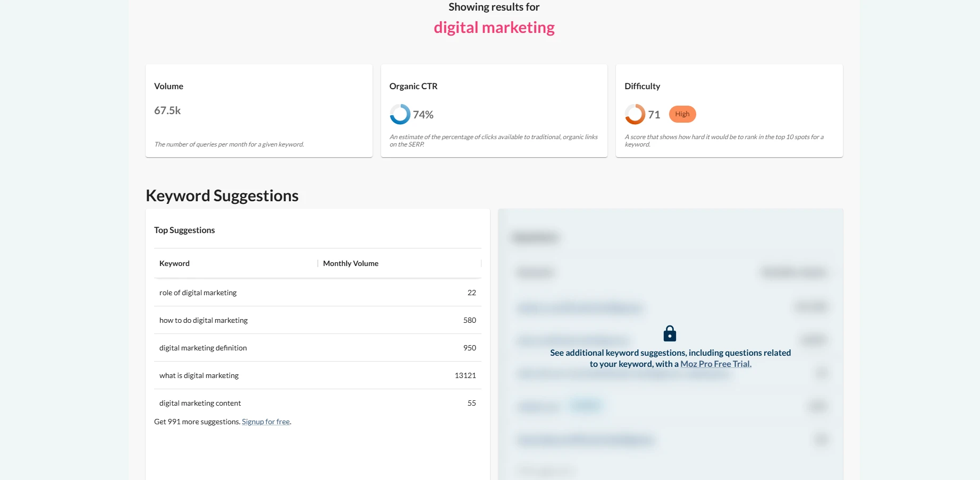Click the lock icon on the blurred panel
The height and width of the screenshot is (480, 980).
[670, 333]
